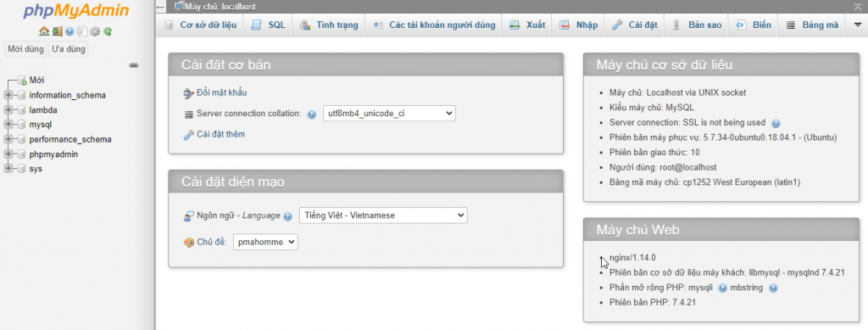The width and height of the screenshot is (868, 330).
Task: Click the Đổi mật khẩu link
Action: (222, 93)
